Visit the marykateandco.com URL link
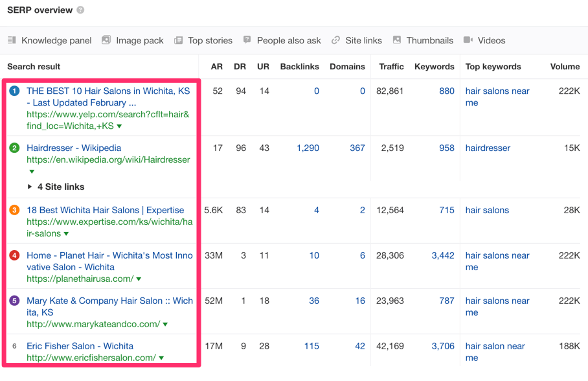This screenshot has width=588, height=381. tap(93, 325)
